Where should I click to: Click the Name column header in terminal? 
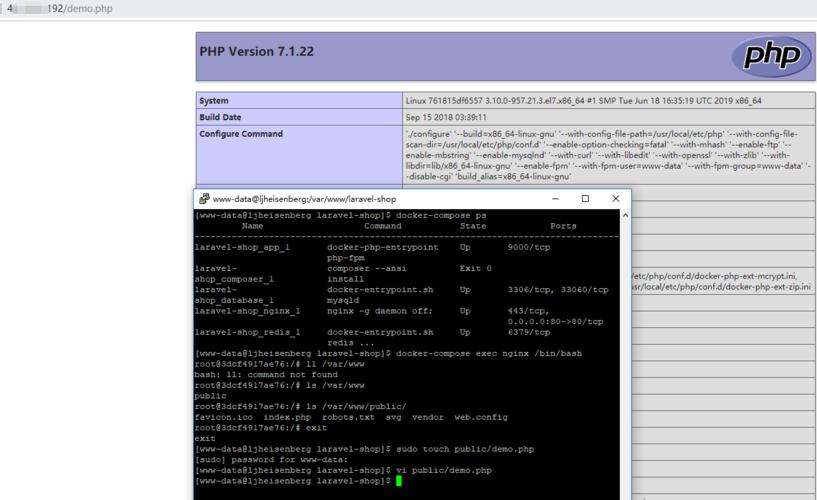252,226
